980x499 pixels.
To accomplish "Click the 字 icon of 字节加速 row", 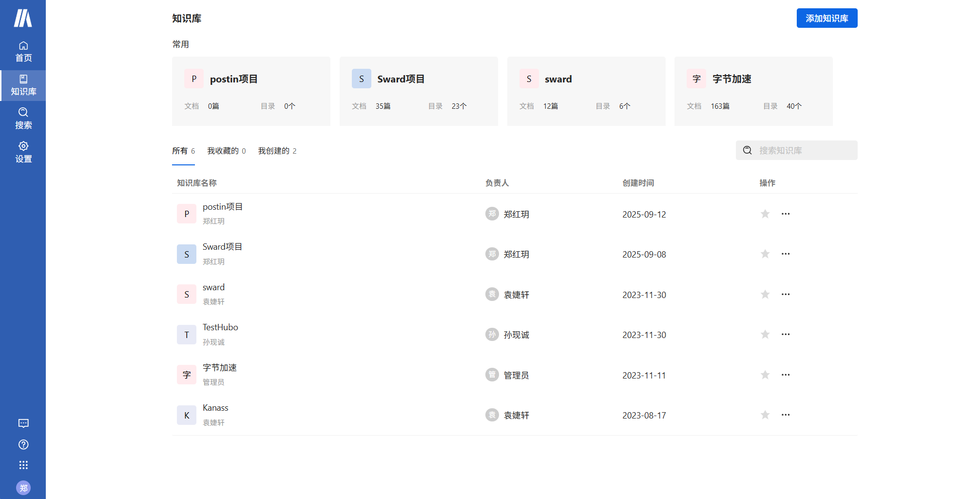I will (187, 375).
